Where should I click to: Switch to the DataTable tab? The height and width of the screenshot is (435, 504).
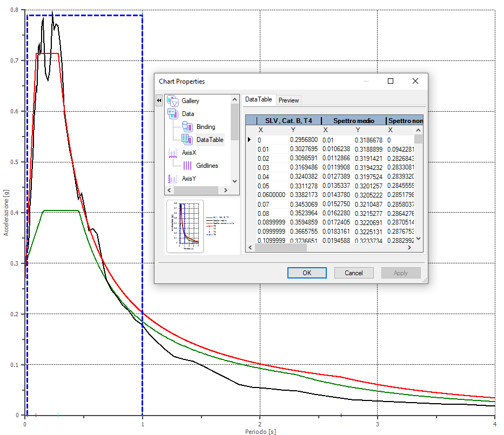point(258,99)
